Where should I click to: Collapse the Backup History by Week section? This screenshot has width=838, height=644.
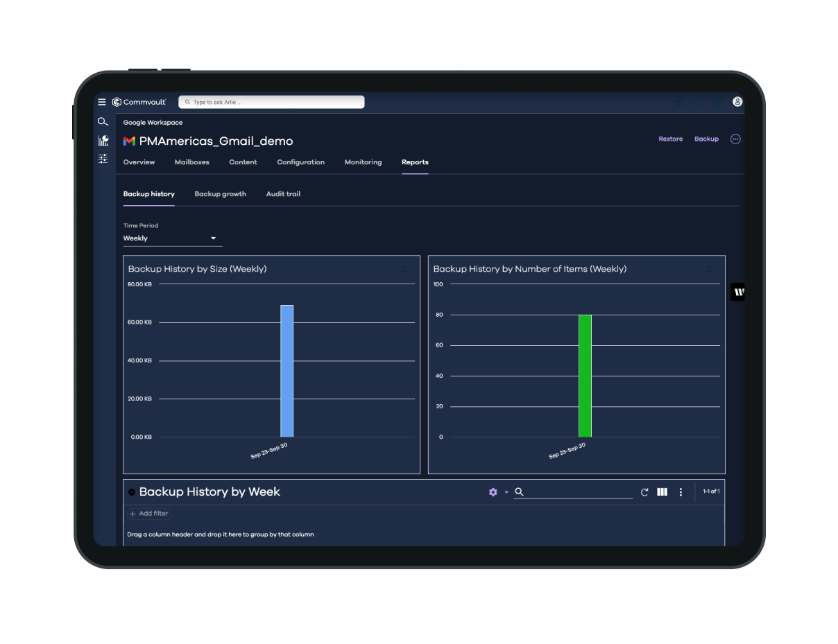(x=132, y=492)
